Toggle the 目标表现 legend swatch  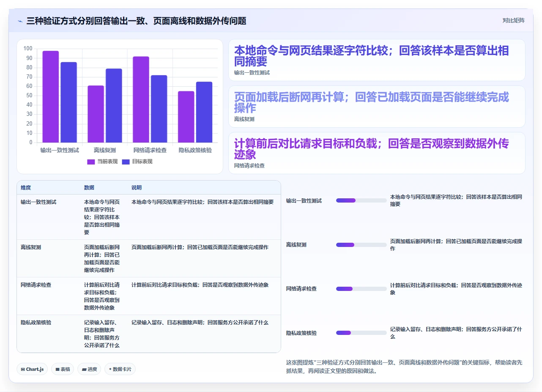point(126,162)
